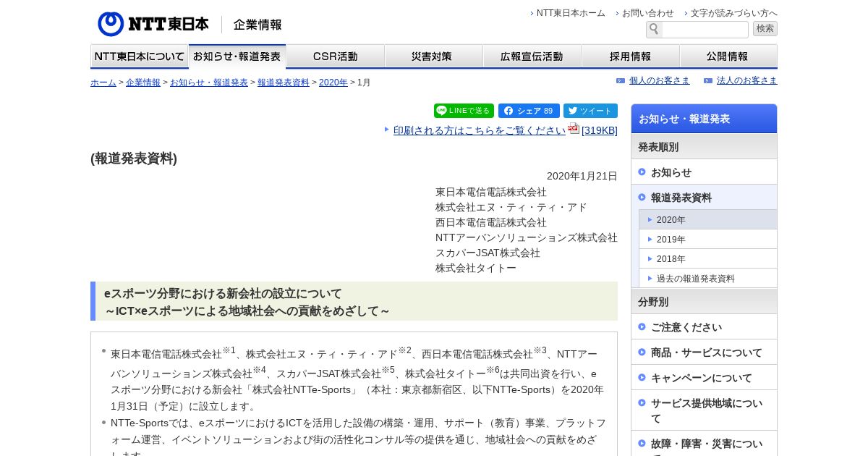Screen dimensions: 868x456
Task: Click the Twitter ツイート button
Action: (x=590, y=111)
